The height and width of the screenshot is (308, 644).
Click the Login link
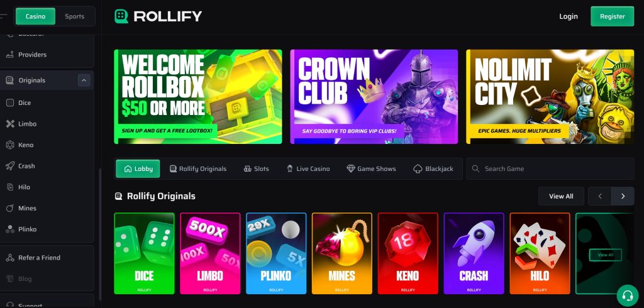569,16
